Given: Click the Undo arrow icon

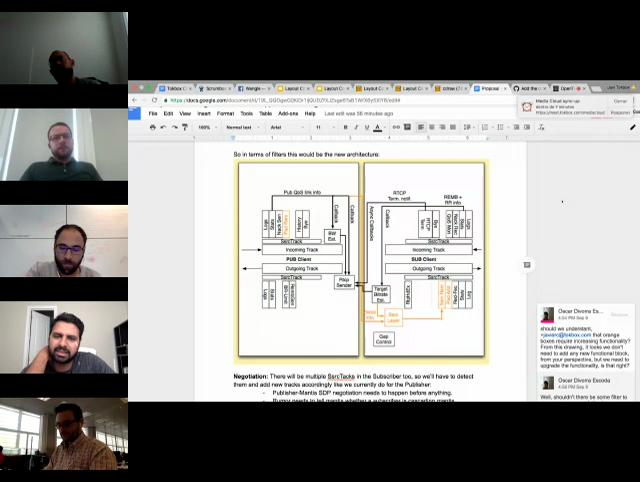Looking at the screenshot, I should pos(163,127).
